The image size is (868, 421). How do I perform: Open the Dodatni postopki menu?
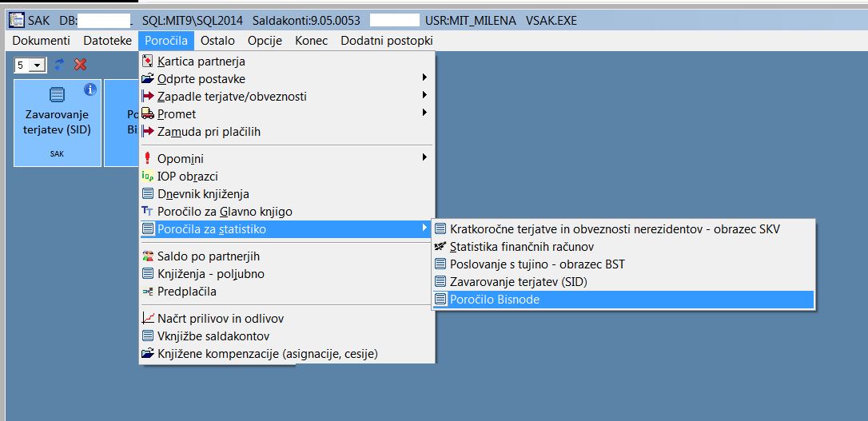(386, 41)
